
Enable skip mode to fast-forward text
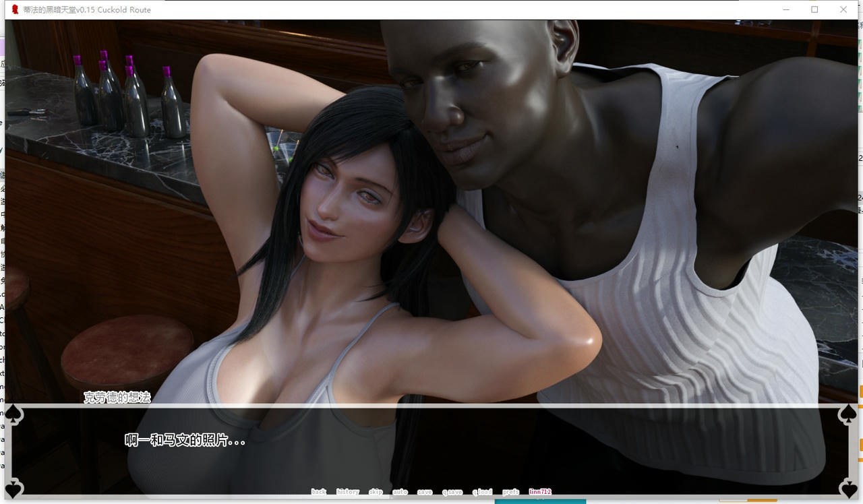coord(376,492)
